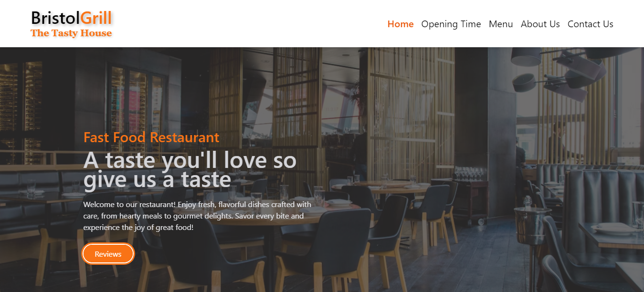Open the Menu nav item
The height and width of the screenshot is (292, 644).
point(501,24)
